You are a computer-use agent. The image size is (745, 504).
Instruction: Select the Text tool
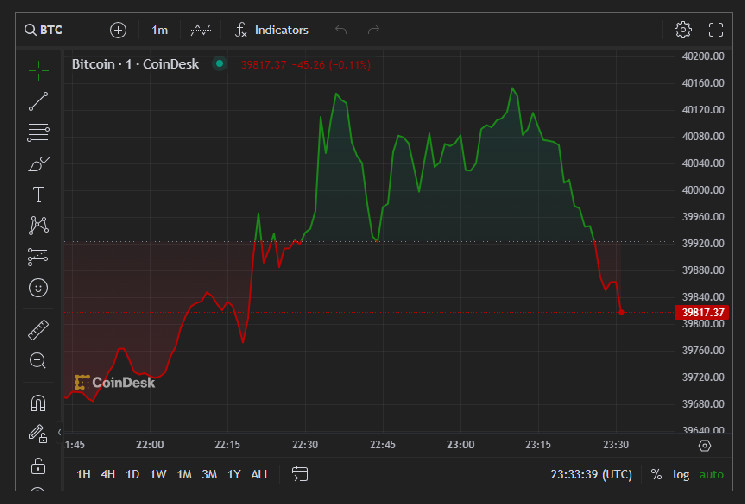(x=38, y=195)
